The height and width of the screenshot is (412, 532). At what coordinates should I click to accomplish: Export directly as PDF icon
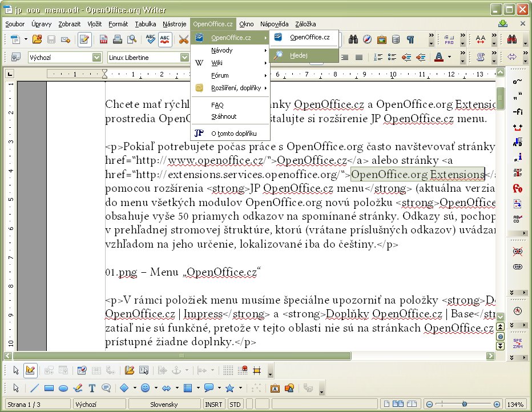[103, 40]
